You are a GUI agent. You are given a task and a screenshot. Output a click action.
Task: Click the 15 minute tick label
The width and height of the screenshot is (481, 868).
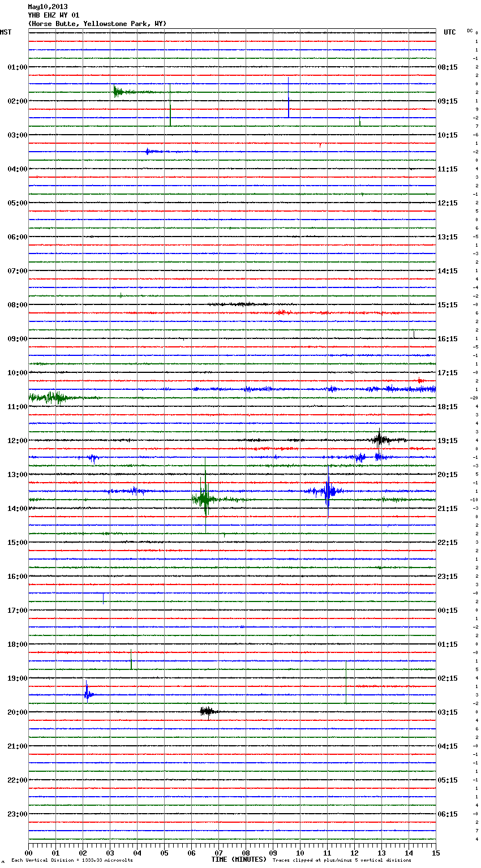tap(436, 853)
